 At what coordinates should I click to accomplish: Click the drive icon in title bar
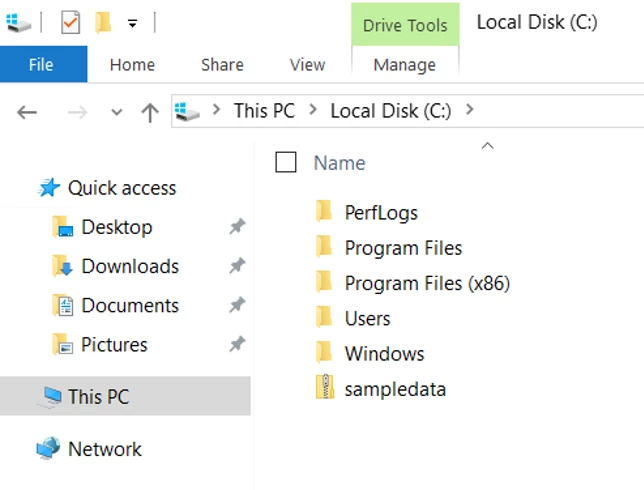coord(18,23)
